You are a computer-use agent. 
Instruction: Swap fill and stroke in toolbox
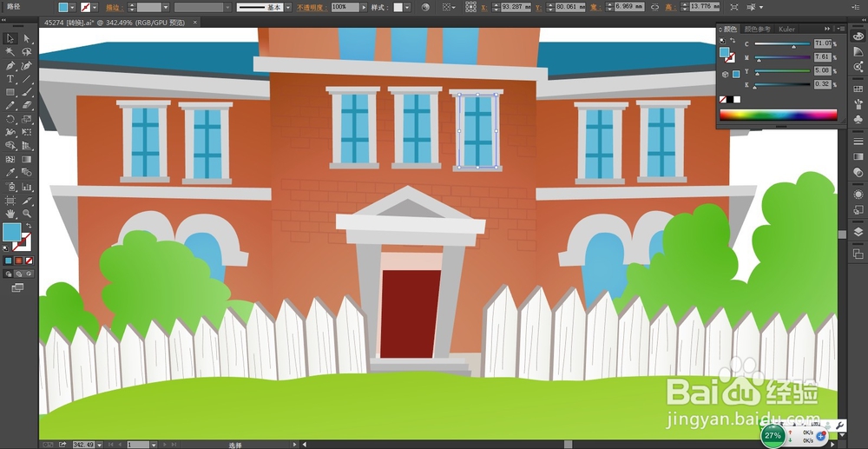tap(29, 226)
